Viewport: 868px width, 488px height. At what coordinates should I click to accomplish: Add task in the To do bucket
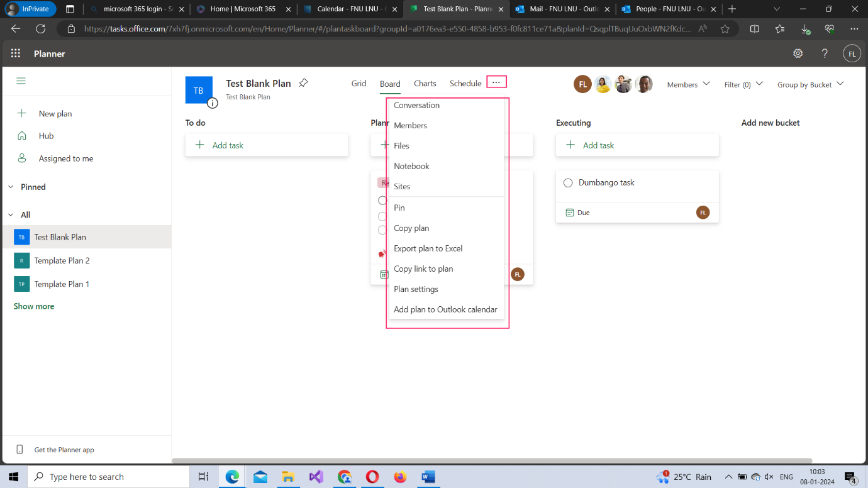(x=267, y=145)
